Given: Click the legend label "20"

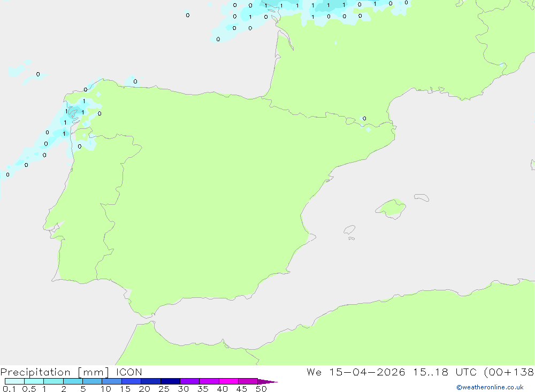Looking at the screenshot, I should pyautogui.click(x=144, y=389).
